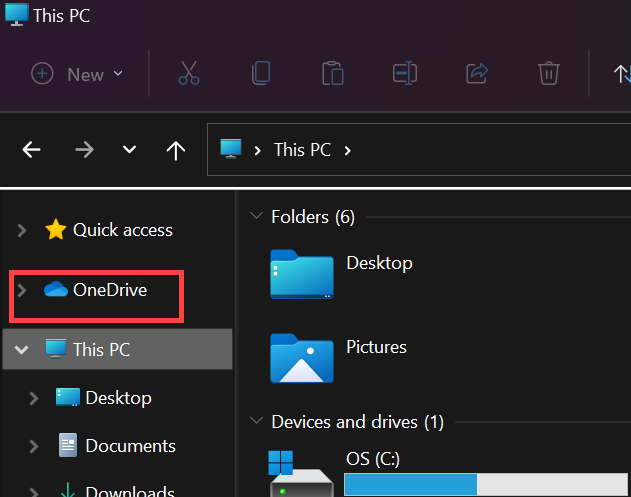This screenshot has width=631, height=497.
Task: Expand the OneDrive tree node
Action: (x=22, y=290)
